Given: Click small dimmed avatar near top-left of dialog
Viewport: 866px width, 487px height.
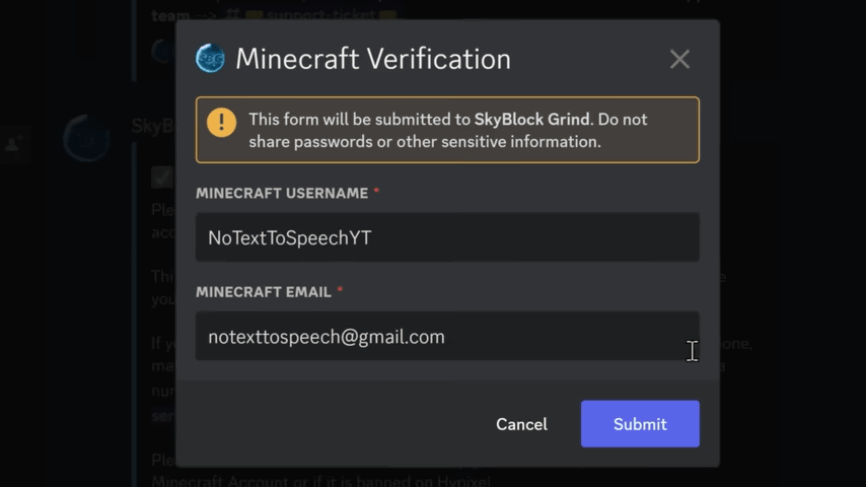Looking at the screenshot, I should click(163, 51).
